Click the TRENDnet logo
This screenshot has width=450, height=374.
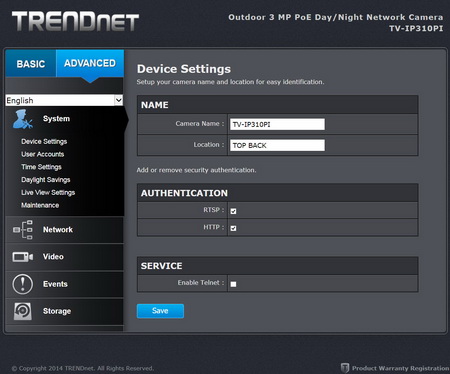coord(75,21)
